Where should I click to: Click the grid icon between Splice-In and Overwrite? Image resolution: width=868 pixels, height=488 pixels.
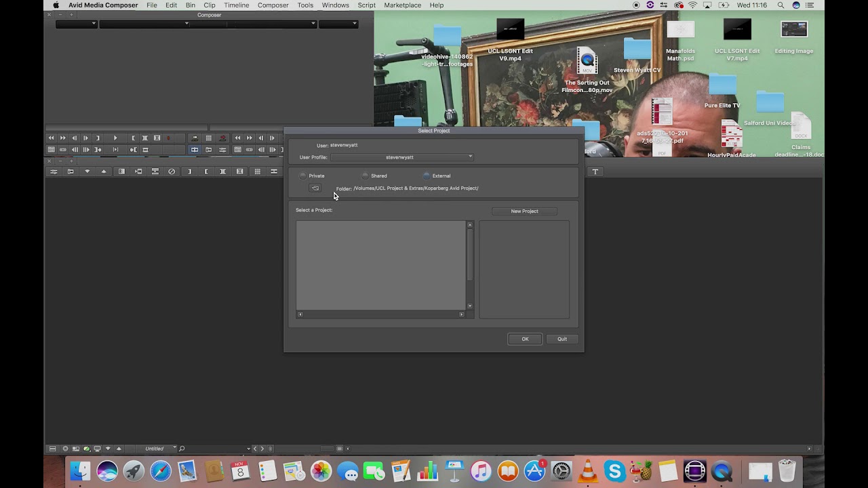click(209, 138)
